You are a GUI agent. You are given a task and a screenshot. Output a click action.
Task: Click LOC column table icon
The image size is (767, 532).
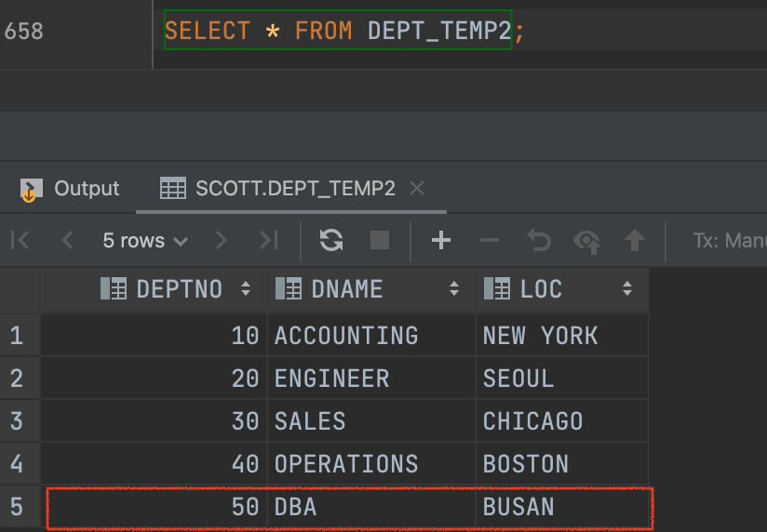pyautogui.click(x=497, y=288)
